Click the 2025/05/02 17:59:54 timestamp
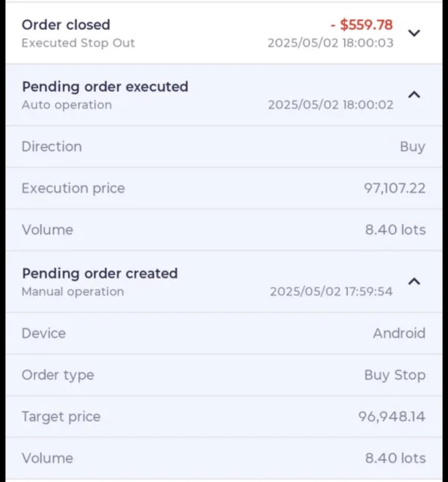The width and height of the screenshot is (448, 482). pos(331,292)
